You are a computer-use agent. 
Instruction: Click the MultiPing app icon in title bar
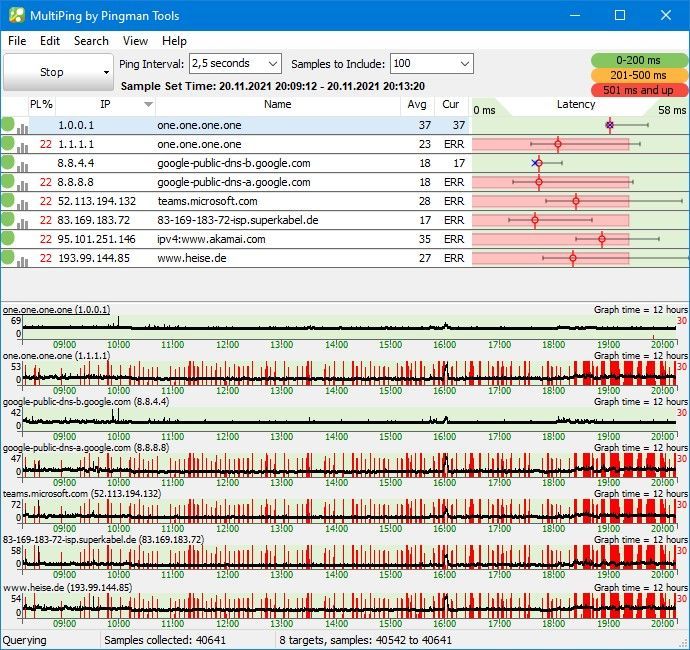pos(17,15)
